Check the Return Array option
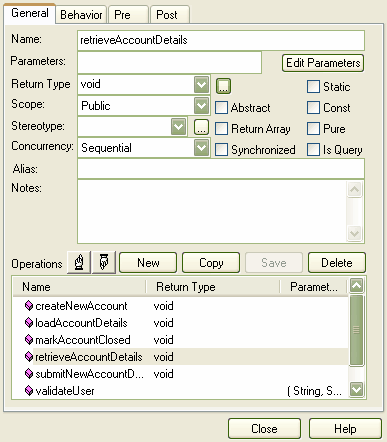This screenshot has width=387, height=442. click(221, 129)
